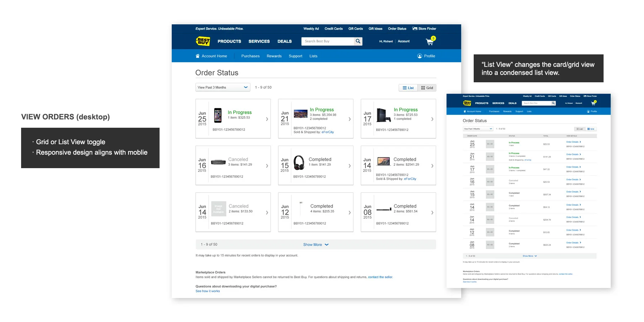Click Gift Cards link in large mockup

click(356, 29)
